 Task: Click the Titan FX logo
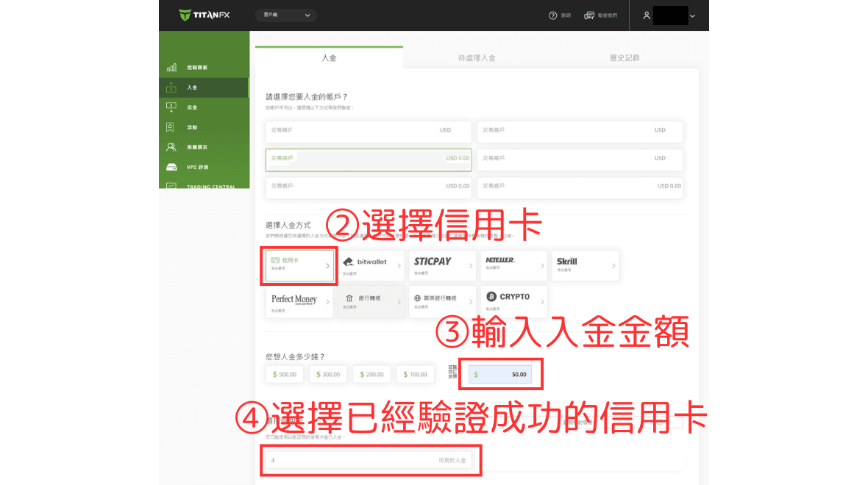click(204, 15)
